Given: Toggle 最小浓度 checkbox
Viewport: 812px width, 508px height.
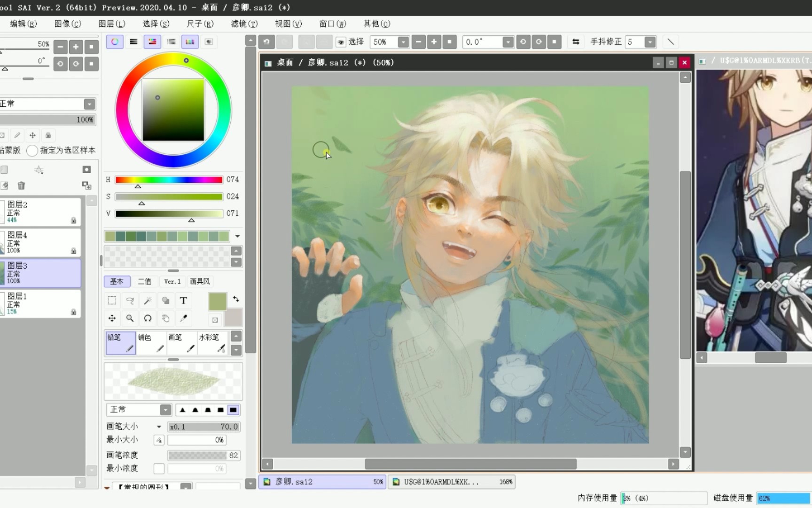Looking at the screenshot, I should click(x=159, y=468).
